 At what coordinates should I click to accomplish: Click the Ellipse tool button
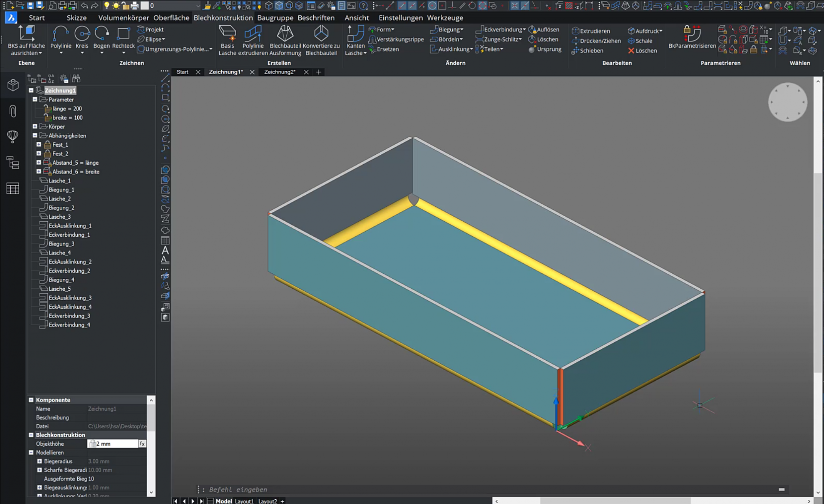click(x=151, y=39)
